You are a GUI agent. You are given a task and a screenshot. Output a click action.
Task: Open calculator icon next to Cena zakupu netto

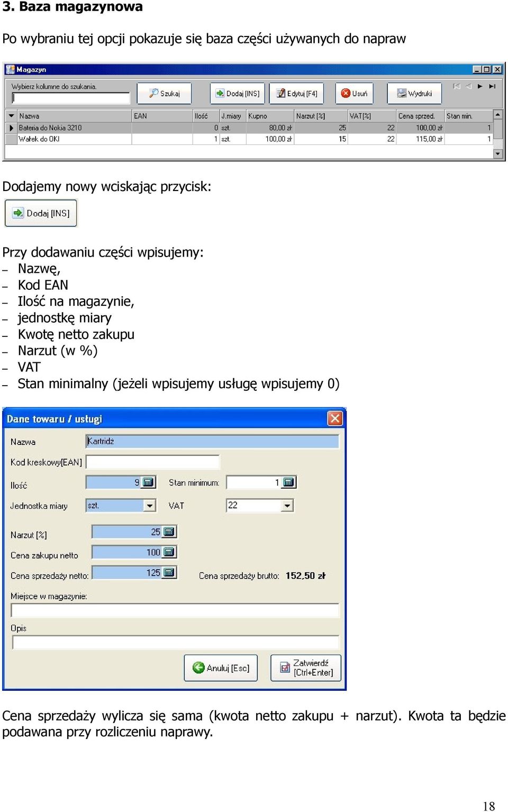[x=169, y=552]
